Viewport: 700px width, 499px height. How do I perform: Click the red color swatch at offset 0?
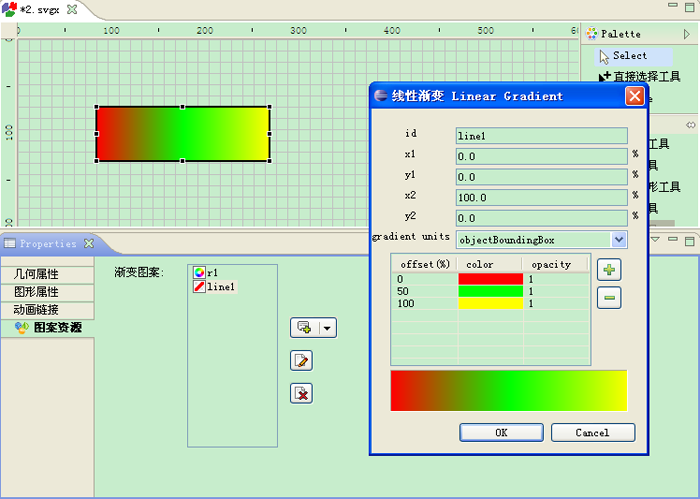[490, 279]
